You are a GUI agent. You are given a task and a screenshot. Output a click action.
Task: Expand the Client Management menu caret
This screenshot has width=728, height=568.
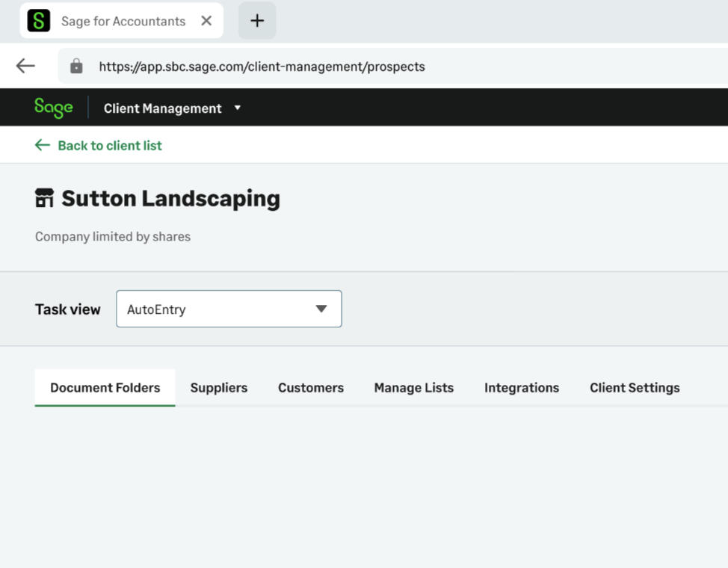click(x=238, y=108)
